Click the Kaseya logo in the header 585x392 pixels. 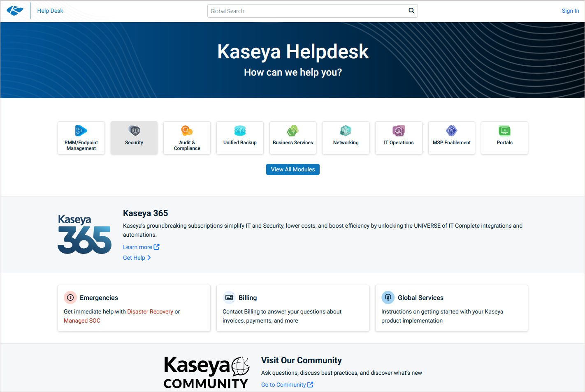[15, 11]
